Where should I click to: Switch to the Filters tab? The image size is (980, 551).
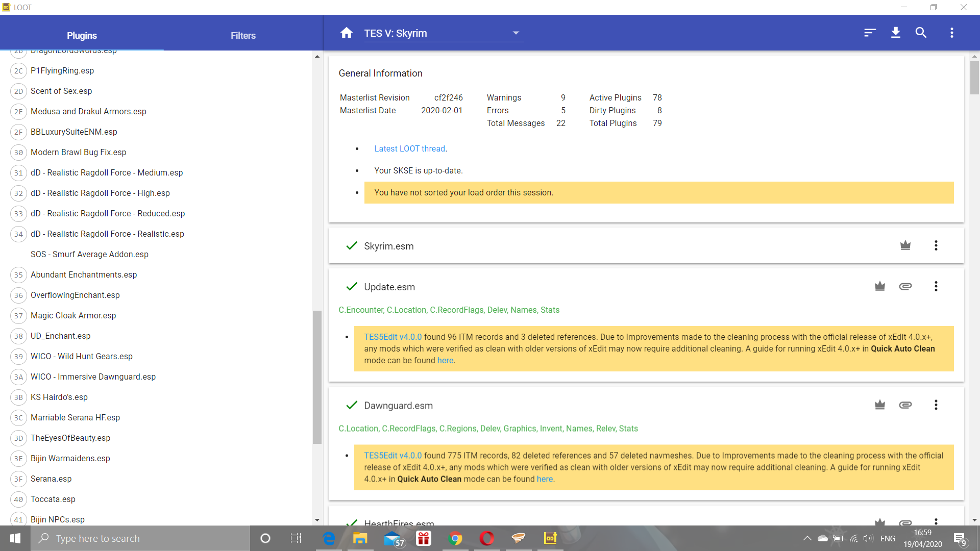click(243, 35)
